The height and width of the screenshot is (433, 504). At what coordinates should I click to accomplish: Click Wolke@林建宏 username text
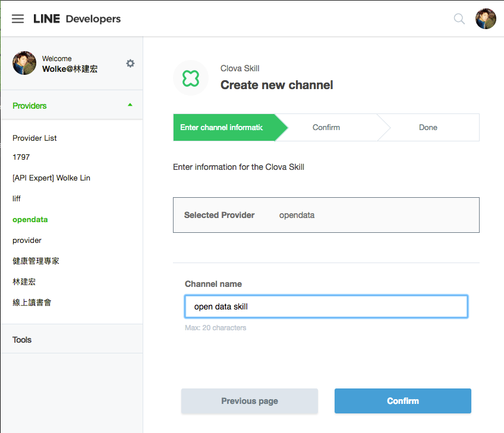click(70, 69)
